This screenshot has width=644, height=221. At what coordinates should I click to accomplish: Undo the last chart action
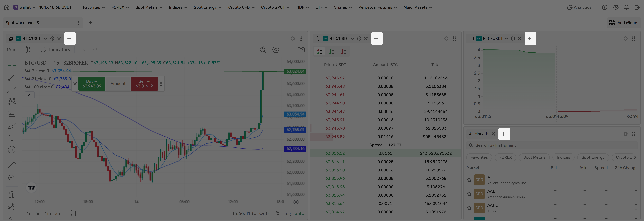coord(82,50)
